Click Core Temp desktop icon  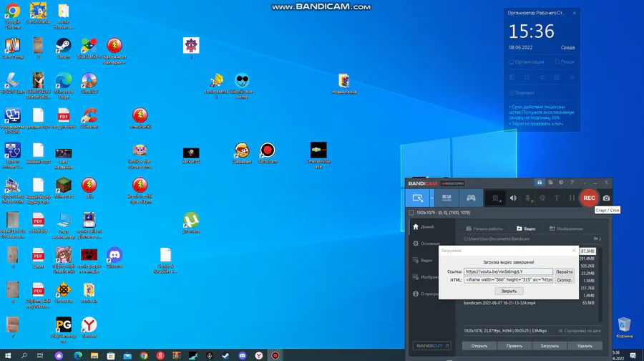13,49
